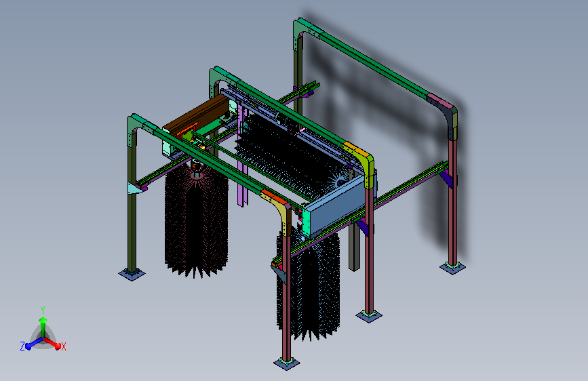Select the light cyan bracket on the left post
The height and width of the screenshot is (381, 588).
[135, 188]
